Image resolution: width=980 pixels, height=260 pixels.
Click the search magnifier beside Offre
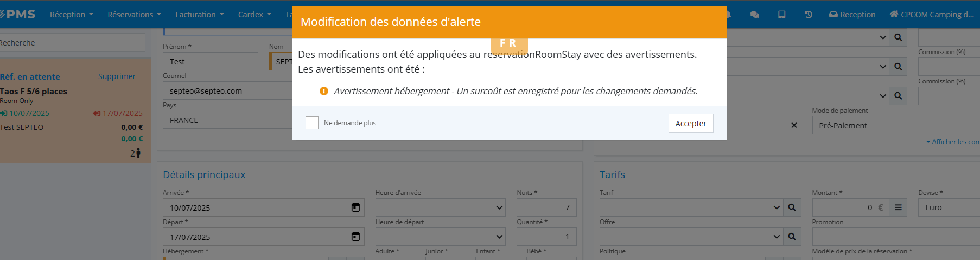792,237
